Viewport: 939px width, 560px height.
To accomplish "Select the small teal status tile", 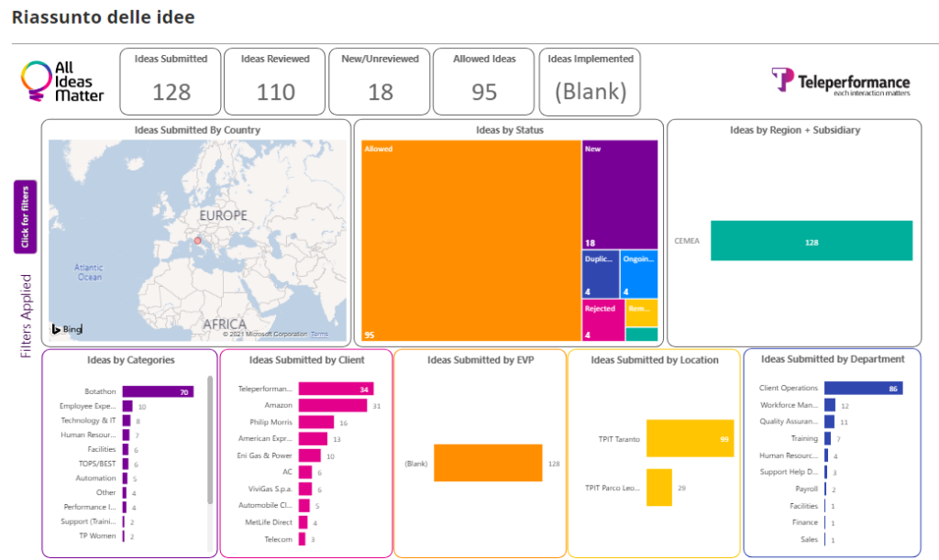I will [642, 335].
